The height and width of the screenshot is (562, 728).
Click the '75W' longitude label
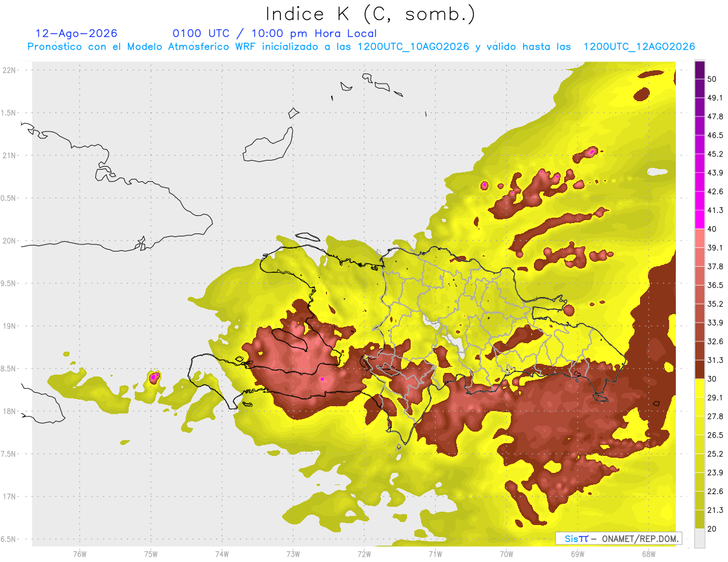coord(151,554)
